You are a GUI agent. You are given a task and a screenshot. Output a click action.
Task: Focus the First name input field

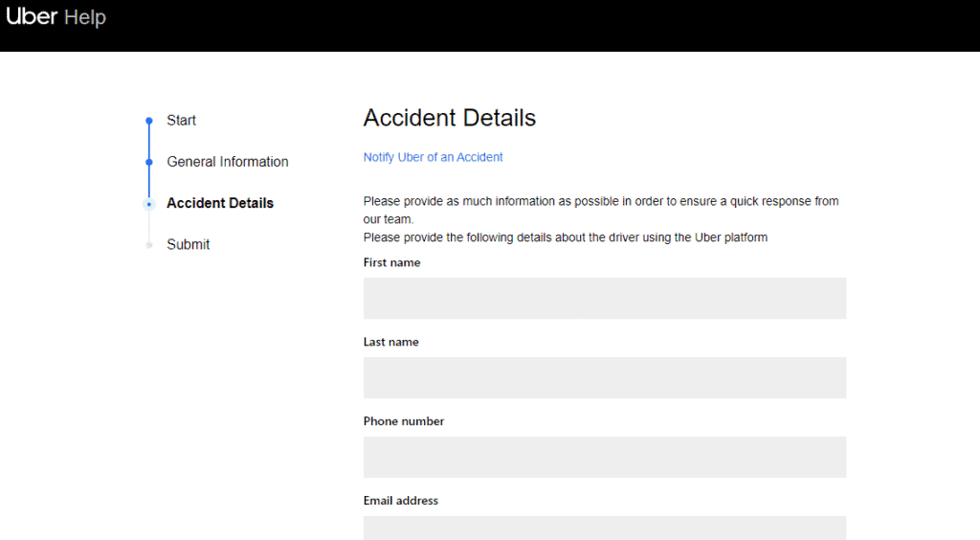coord(604,298)
